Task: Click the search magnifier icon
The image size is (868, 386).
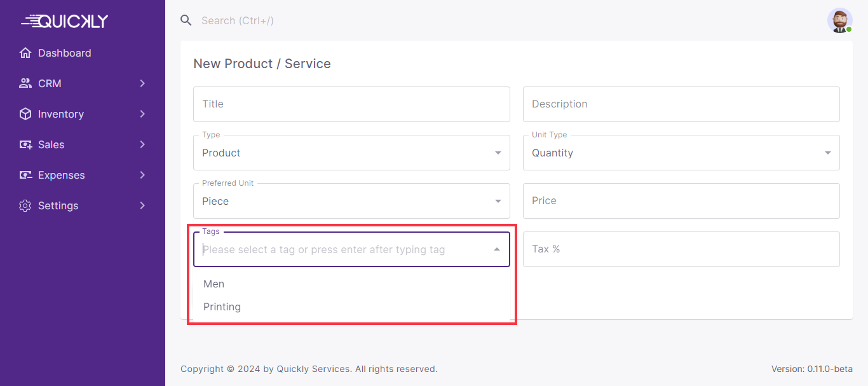Action: pyautogui.click(x=186, y=20)
